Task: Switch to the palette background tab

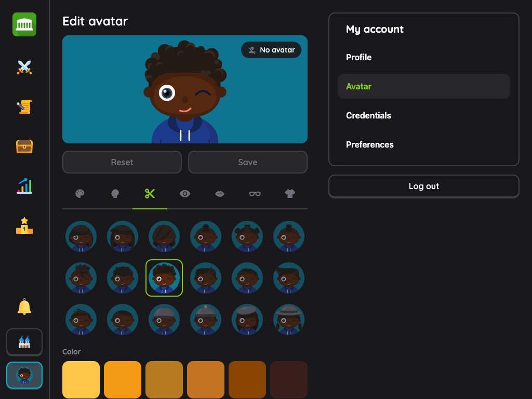Action: tap(79, 194)
